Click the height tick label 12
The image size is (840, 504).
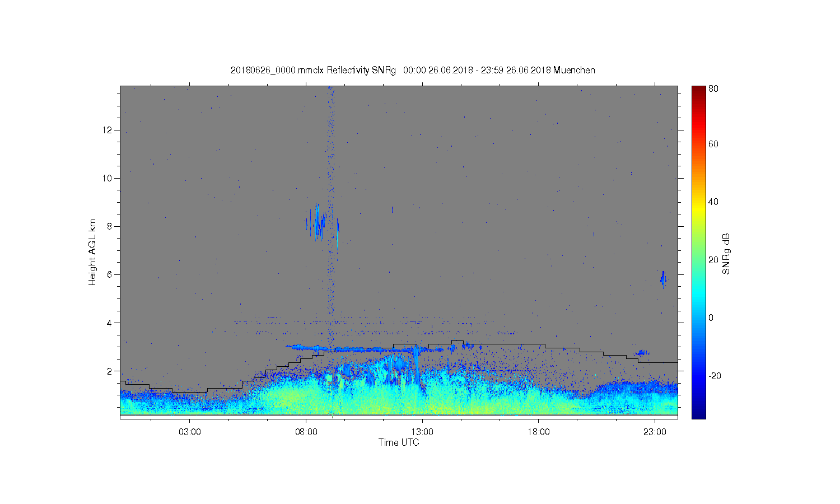[x=108, y=130]
